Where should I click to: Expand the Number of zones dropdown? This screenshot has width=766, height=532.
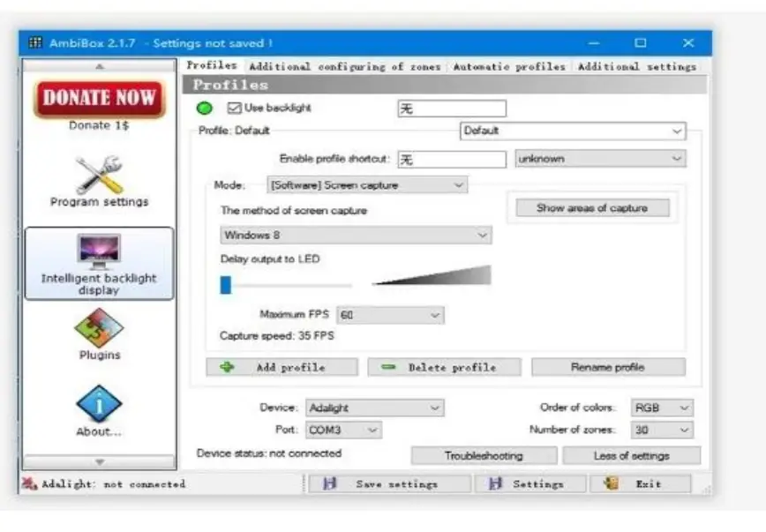tap(662, 430)
